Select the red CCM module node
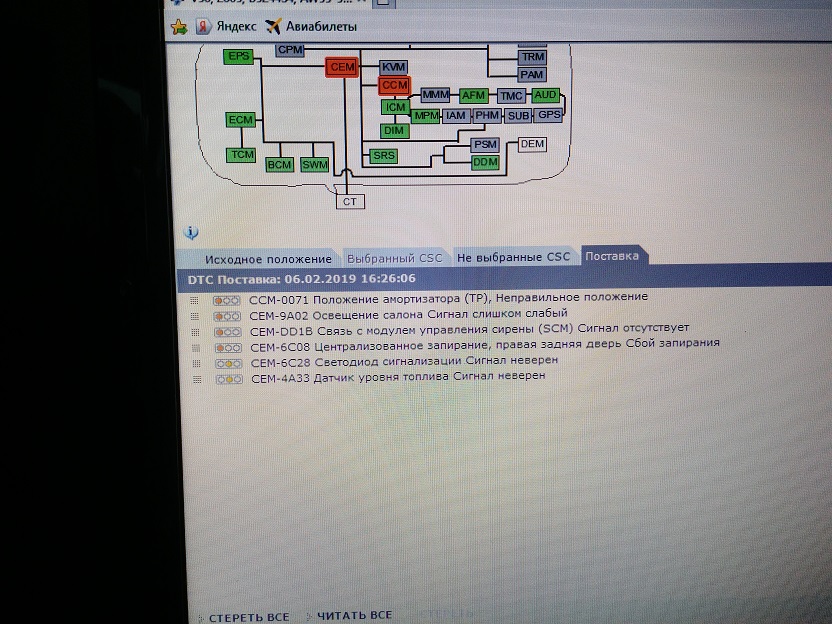This screenshot has height=624, width=832. (x=395, y=86)
